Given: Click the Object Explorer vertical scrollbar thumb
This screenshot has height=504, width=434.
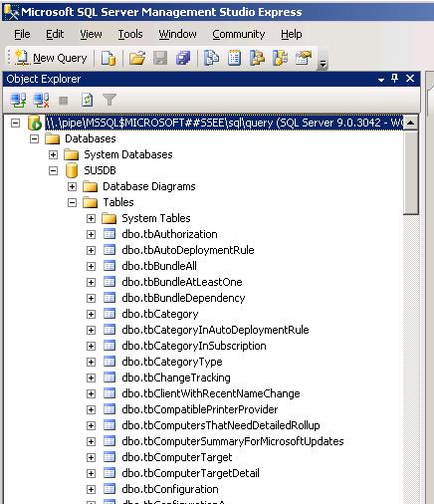Looking at the screenshot, I should [x=411, y=172].
